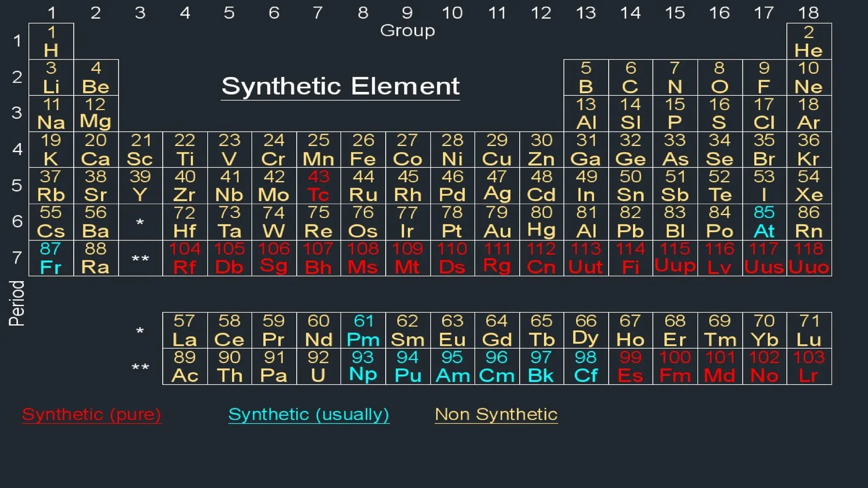The width and height of the screenshot is (868, 488).
Task: Click the Hydrogen (H) element cell
Action: click(x=51, y=42)
